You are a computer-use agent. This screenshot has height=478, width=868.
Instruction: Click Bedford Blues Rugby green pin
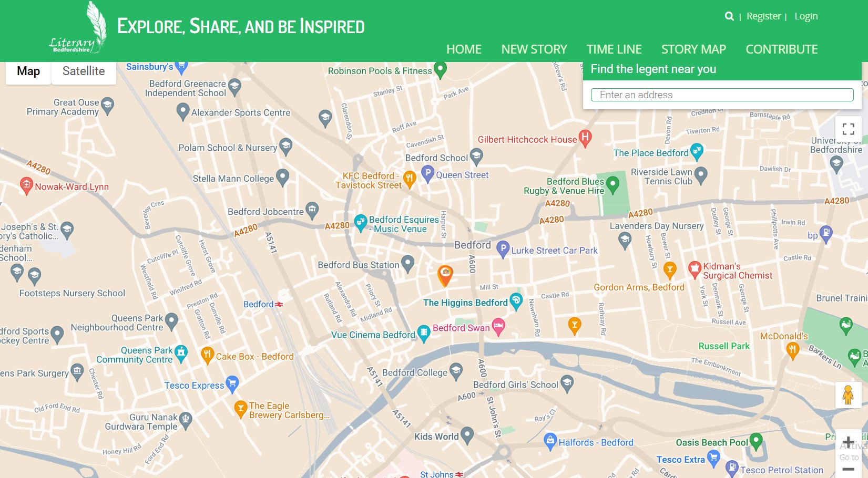point(612,184)
